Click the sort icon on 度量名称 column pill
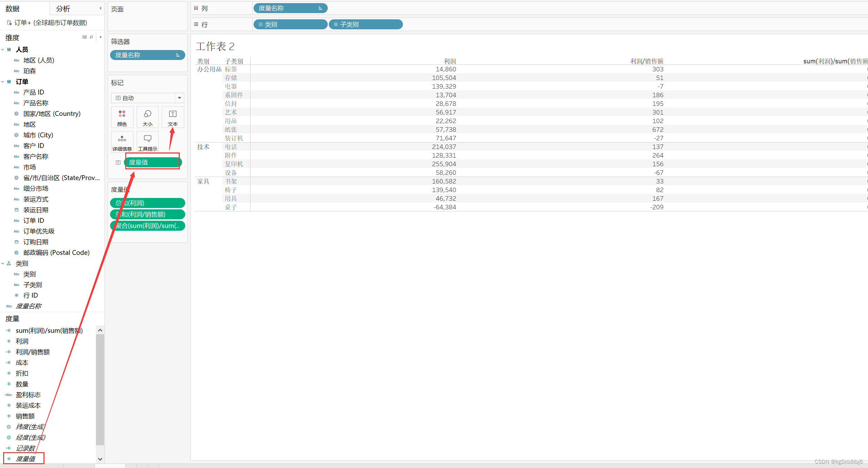Screen dimensions: 868x468 click(320, 8)
